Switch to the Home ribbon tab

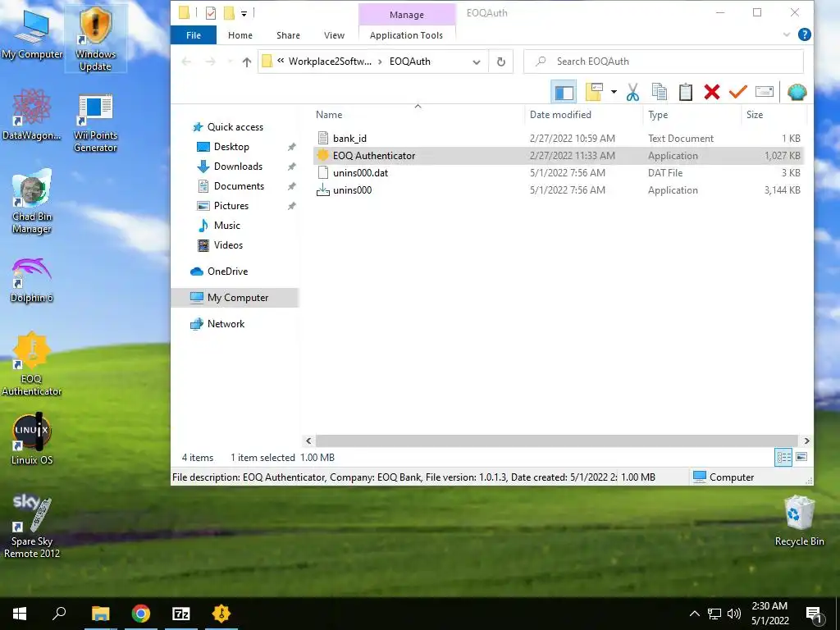click(x=240, y=35)
